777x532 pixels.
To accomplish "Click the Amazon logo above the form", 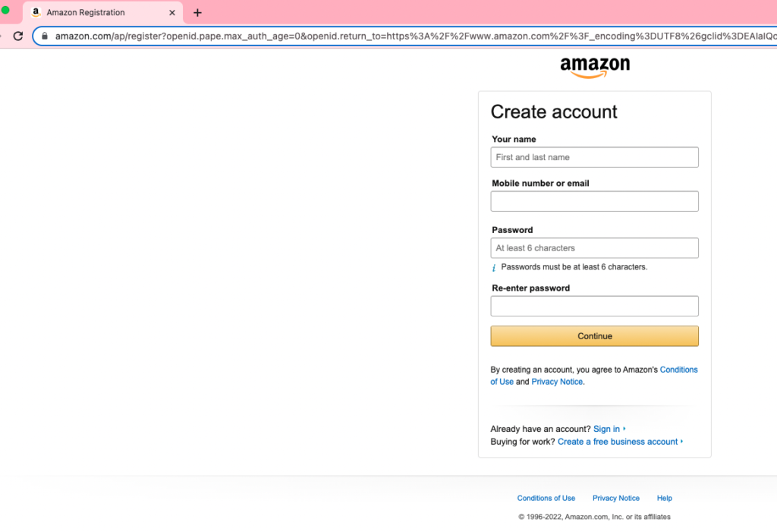I will click(595, 68).
